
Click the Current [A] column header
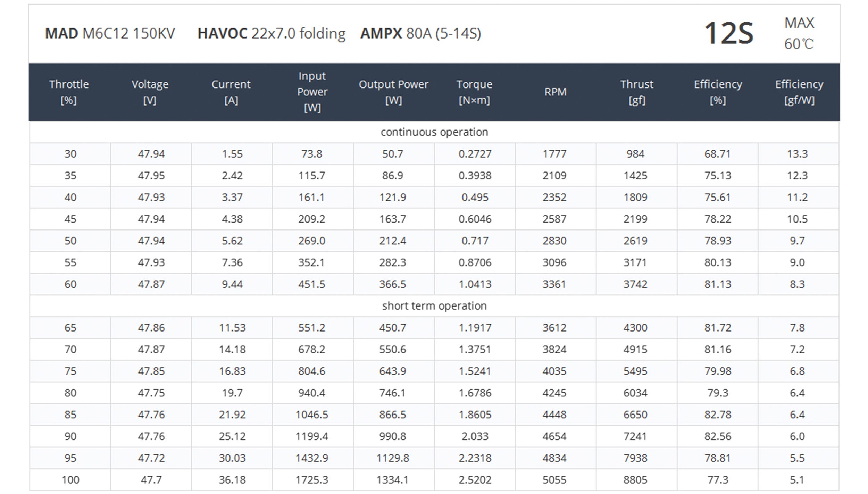pyautogui.click(x=231, y=92)
